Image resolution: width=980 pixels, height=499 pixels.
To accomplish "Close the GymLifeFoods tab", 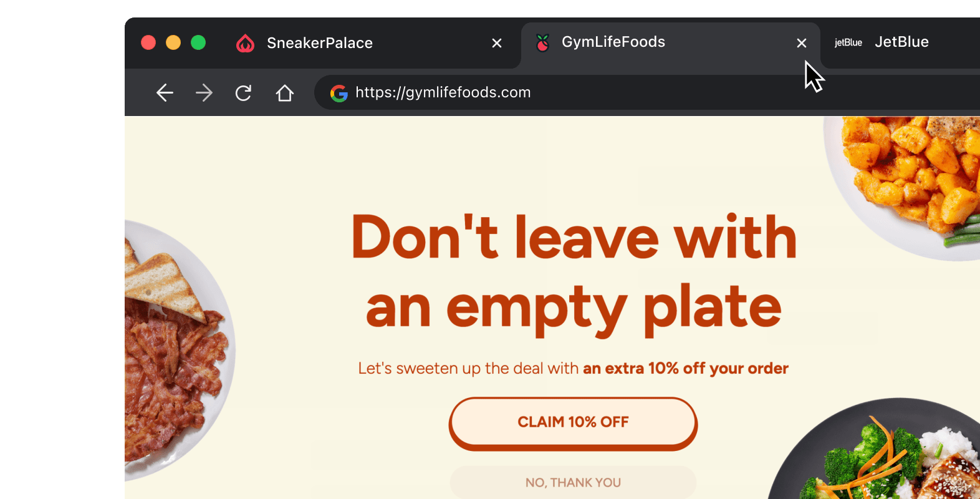I will [802, 43].
